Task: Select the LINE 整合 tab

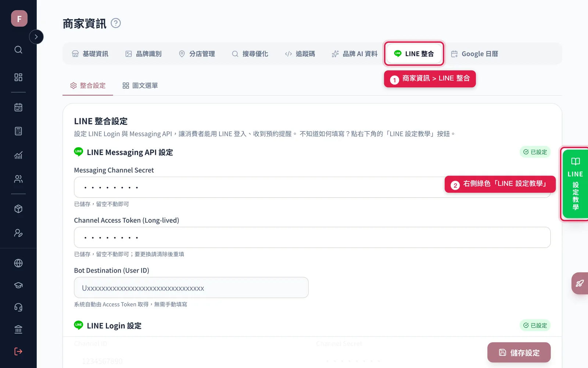Action: pos(414,54)
